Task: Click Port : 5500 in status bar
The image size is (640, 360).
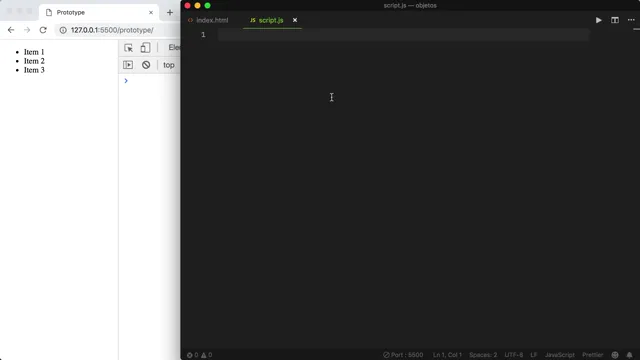Action: click(x=403, y=355)
